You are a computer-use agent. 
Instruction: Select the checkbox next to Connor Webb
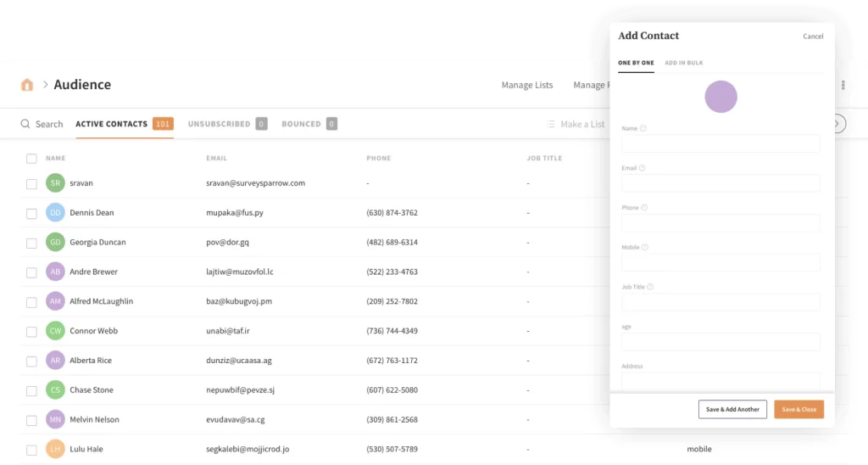[31, 331]
